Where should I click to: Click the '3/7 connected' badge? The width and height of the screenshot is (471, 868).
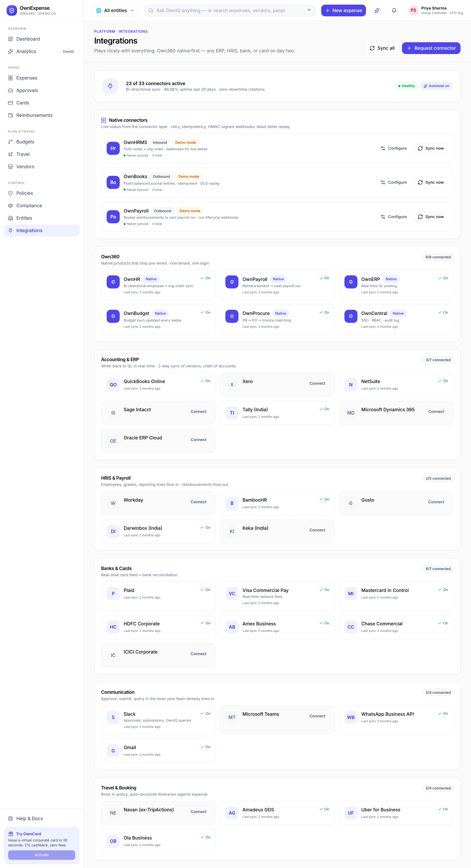pyautogui.click(x=438, y=360)
